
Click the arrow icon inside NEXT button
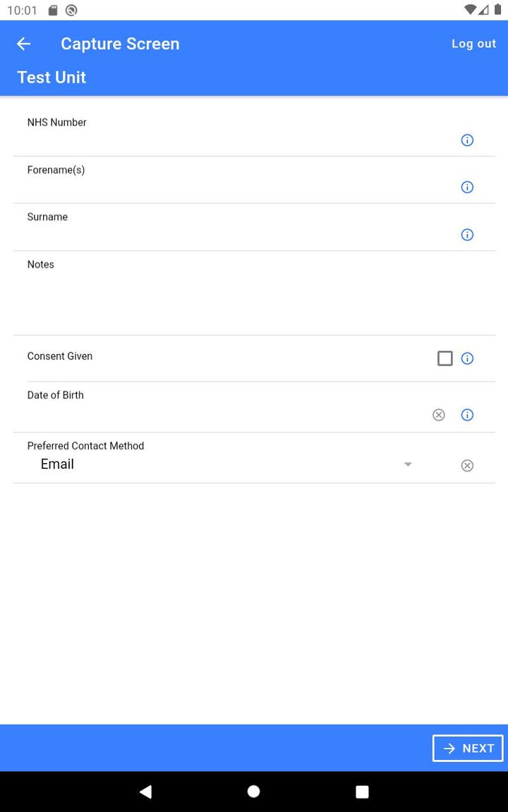449,748
